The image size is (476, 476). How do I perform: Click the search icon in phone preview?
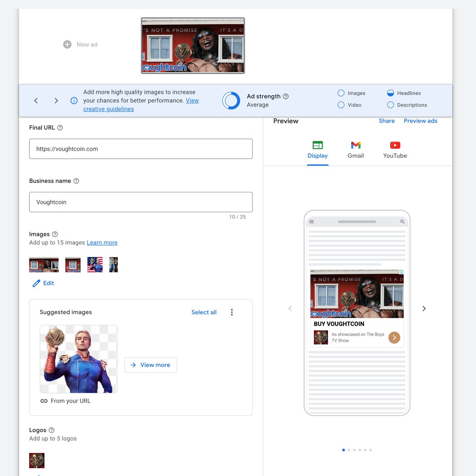402,222
